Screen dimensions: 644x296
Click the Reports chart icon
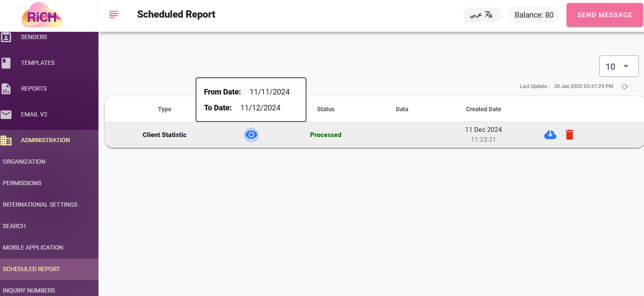(x=6, y=89)
